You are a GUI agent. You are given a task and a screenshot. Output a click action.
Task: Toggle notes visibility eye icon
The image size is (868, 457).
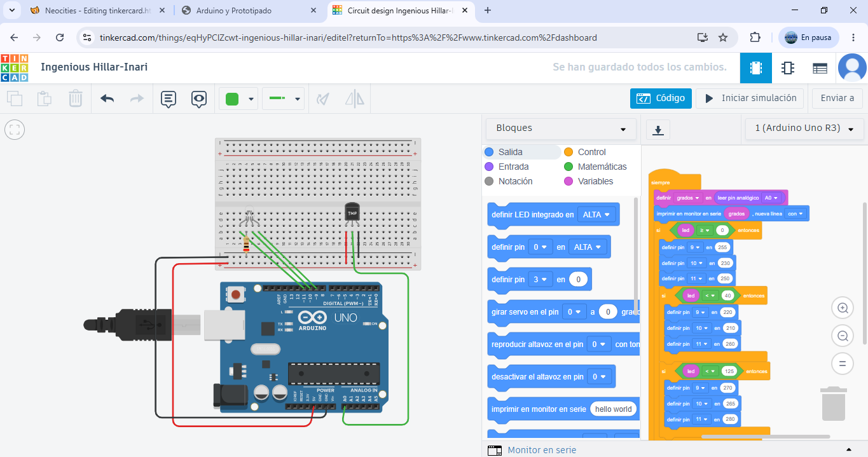pos(199,99)
